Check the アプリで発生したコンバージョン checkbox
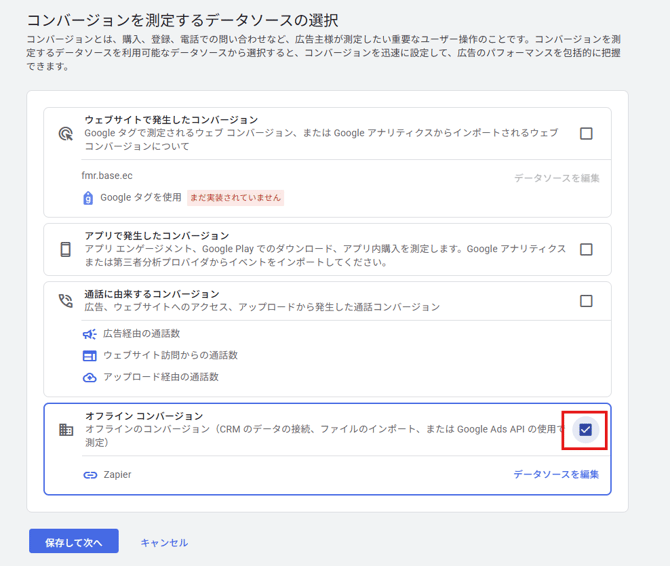The height and width of the screenshot is (566, 670). pos(586,249)
